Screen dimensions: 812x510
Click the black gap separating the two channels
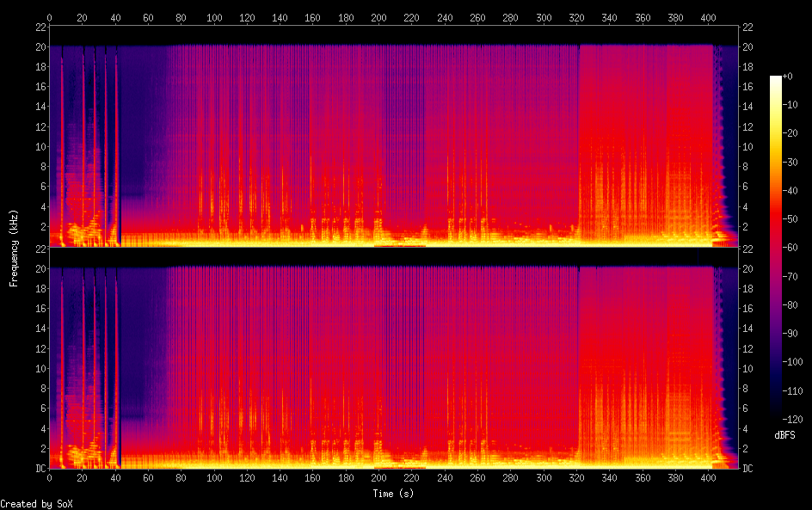tap(395, 256)
